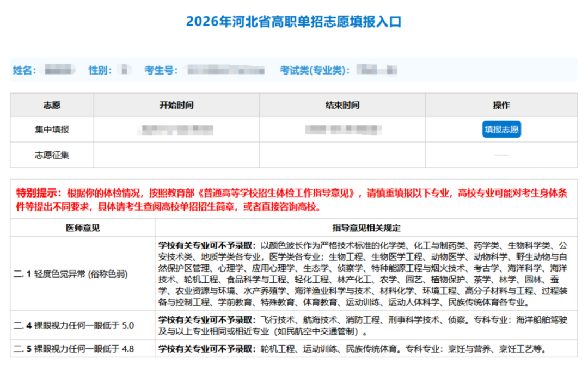Click the guidance text starting 以颜色波长作为严格技术标准
Screen dimensions: 588x370
pos(363,274)
